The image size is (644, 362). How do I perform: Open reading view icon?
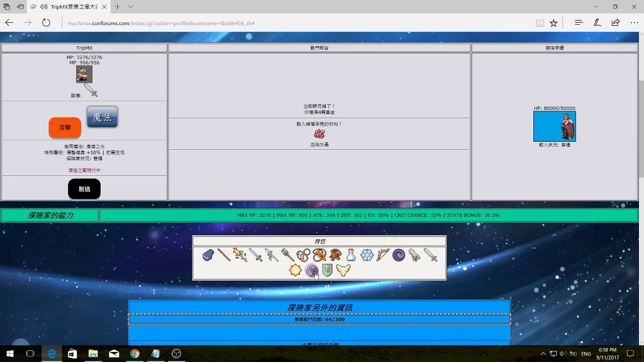pos(540,23)
